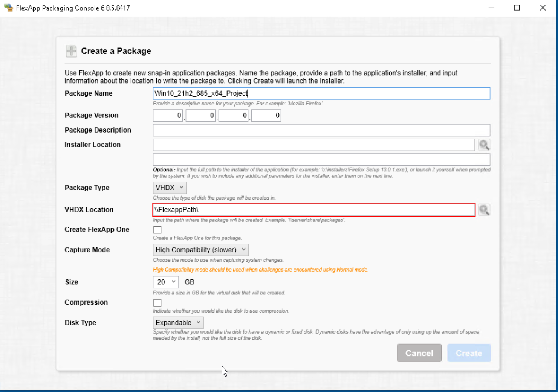
Task: Minimize the FlexApp Packaging Console window
Action: [491, 8]
